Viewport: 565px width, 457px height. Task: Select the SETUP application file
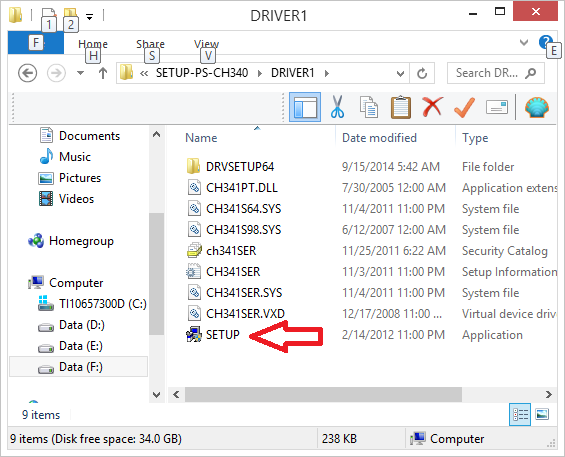[222, 334]
